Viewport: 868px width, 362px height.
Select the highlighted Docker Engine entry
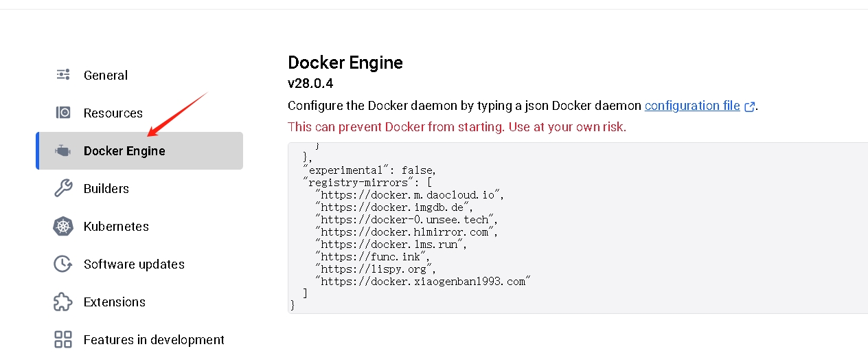tap(139, 150)
